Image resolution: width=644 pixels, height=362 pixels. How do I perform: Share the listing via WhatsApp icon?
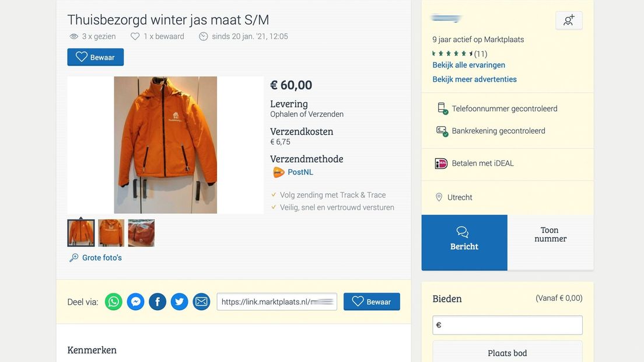click(x=114, y=302)
